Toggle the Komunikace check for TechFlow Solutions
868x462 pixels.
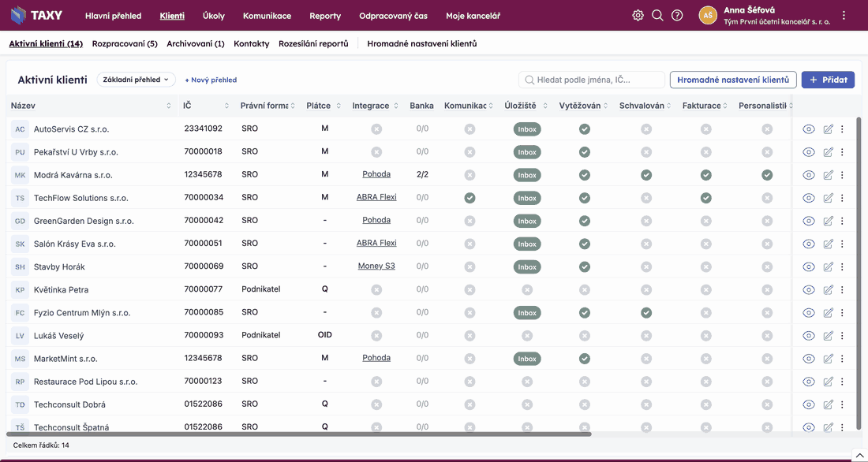pyautogui.click(x=470, y=198)
